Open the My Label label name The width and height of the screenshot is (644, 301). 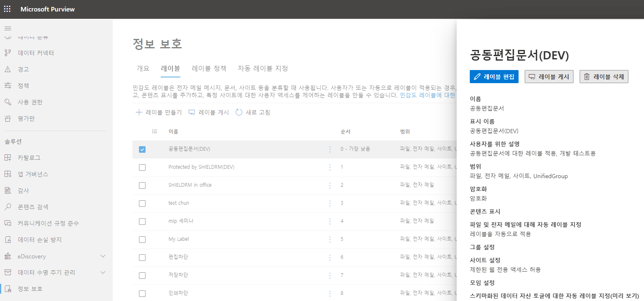(179, 239)
